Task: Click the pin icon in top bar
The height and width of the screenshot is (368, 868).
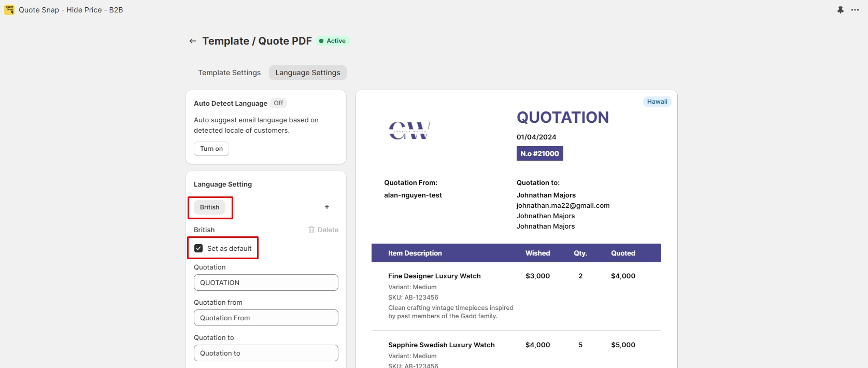Action: pyautogui.click(x=840, y=10)
